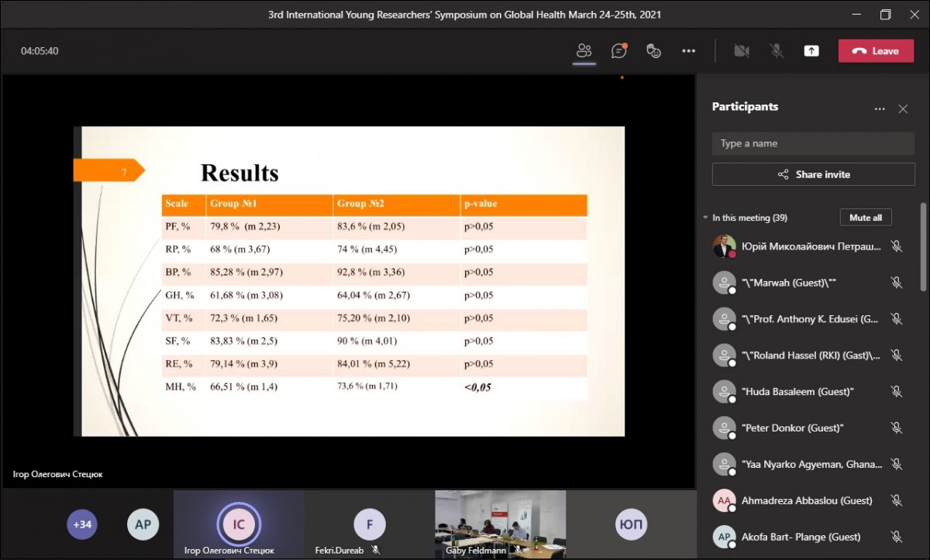Expand the +34 hidden participants overflow

(82, 524)
